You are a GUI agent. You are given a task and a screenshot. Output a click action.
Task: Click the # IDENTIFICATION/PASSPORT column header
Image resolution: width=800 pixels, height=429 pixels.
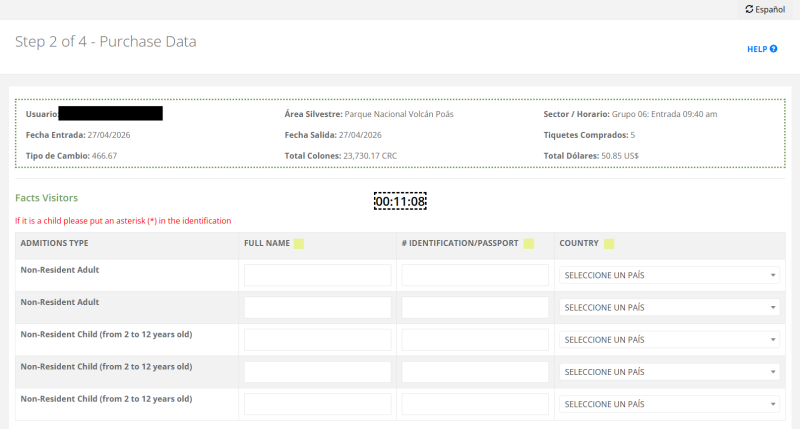point(460,243)
